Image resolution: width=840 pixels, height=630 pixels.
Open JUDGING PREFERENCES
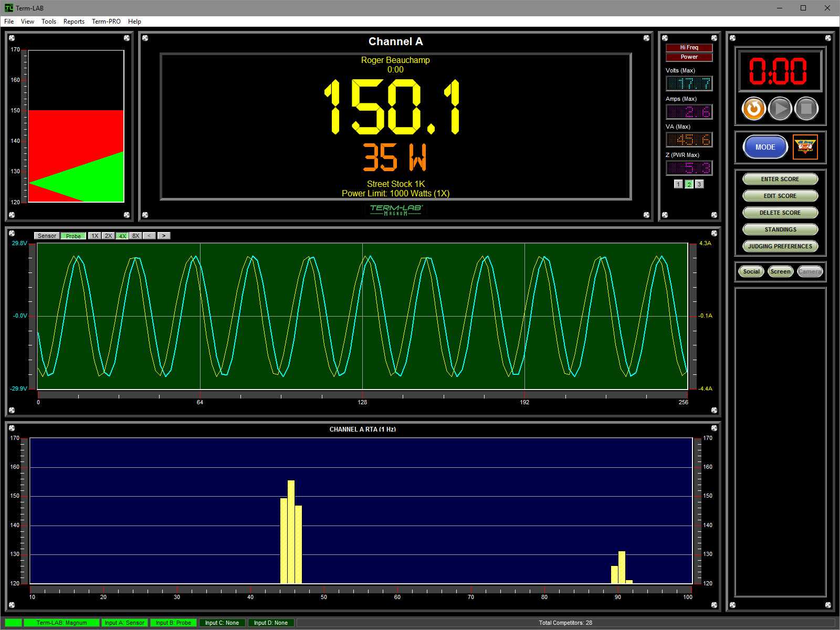780,246
